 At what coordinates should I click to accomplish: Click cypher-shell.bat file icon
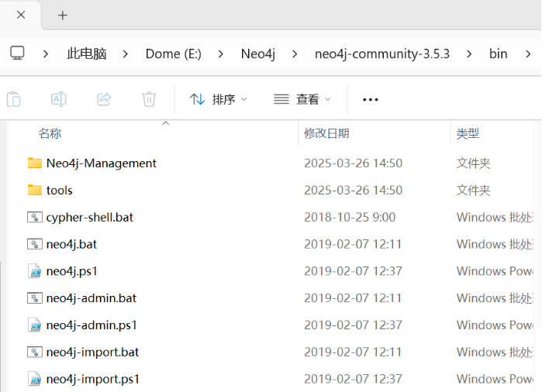point(35,217)
